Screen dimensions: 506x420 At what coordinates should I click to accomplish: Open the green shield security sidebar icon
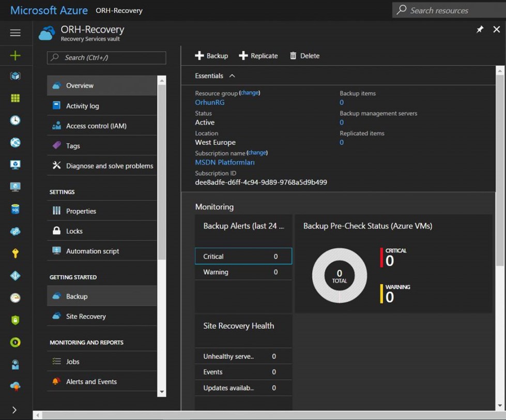tap(15, 320)
